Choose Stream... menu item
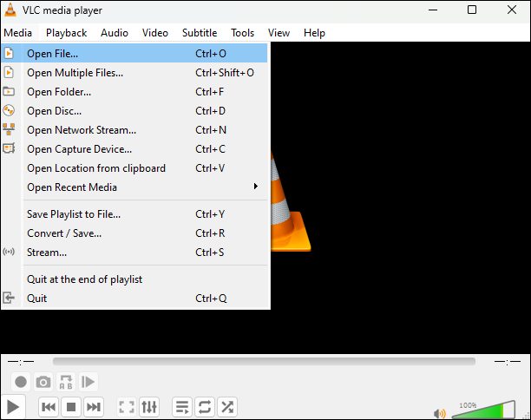Image resolution: width=531 pixels, height=420 pixels. [134, 253]
